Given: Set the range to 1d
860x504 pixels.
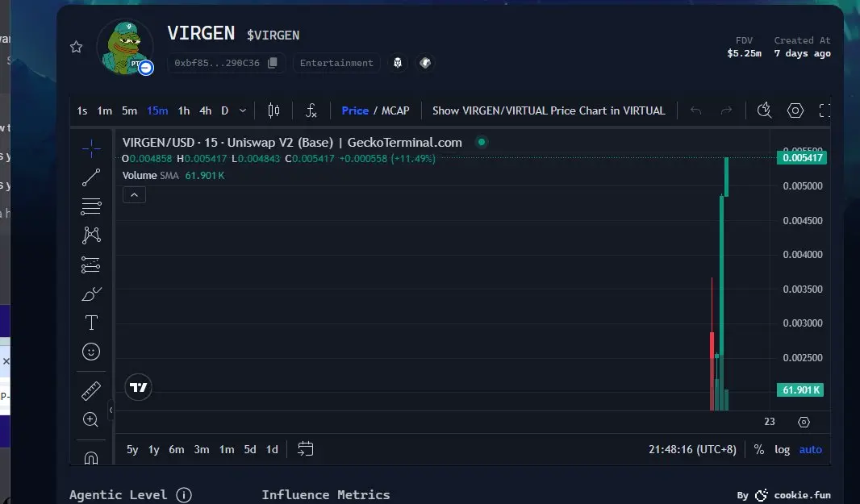Looking at the screenshot, I should (x=272, y=450).
